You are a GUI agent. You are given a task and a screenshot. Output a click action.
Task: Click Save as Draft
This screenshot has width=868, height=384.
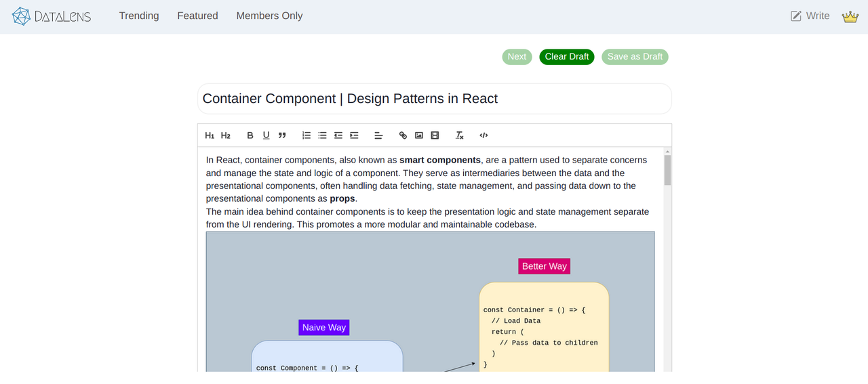[635, 57]
